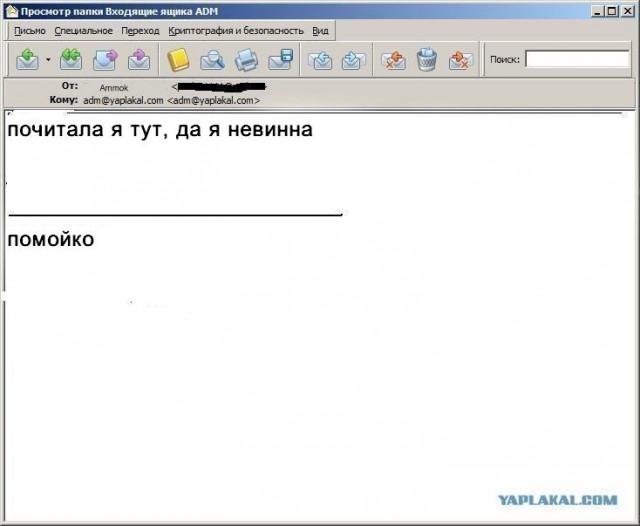The image size is (640, 526).
Task: Open the Письмо menu
Action: coord(30,31)
